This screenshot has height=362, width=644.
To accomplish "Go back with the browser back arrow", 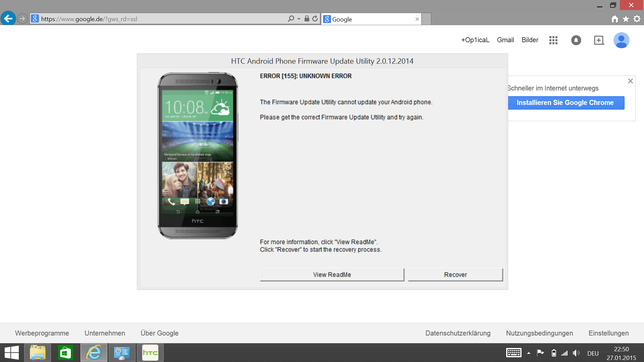I will tap(8, 18).
